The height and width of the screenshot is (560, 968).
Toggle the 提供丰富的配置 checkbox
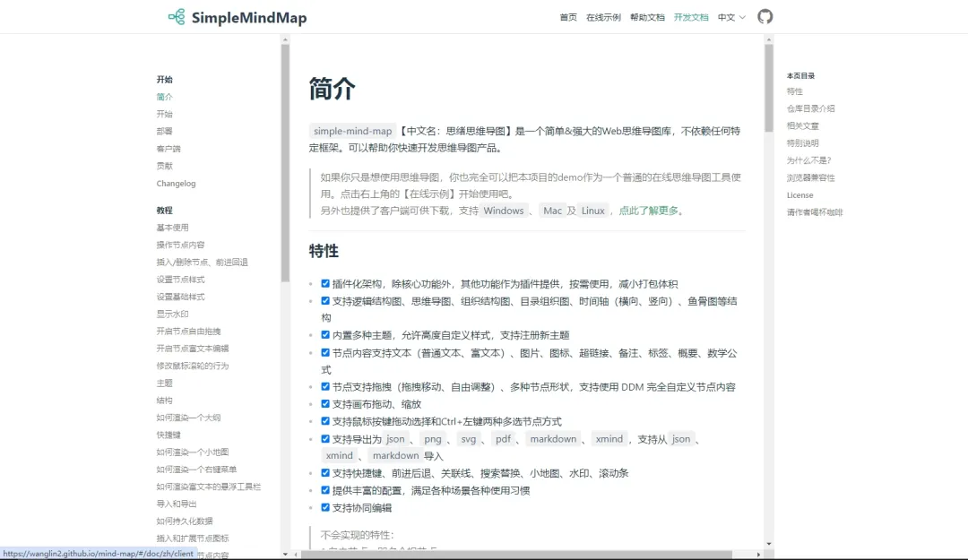point(325,490)
